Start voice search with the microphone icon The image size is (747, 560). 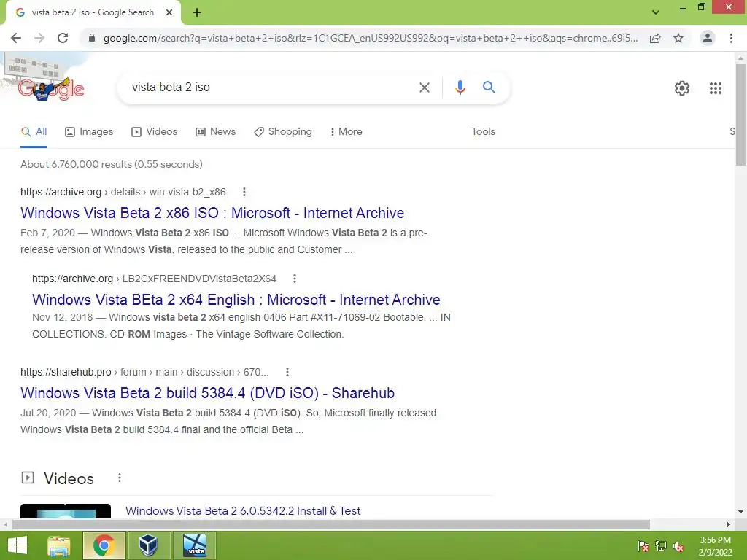(460, 87)
